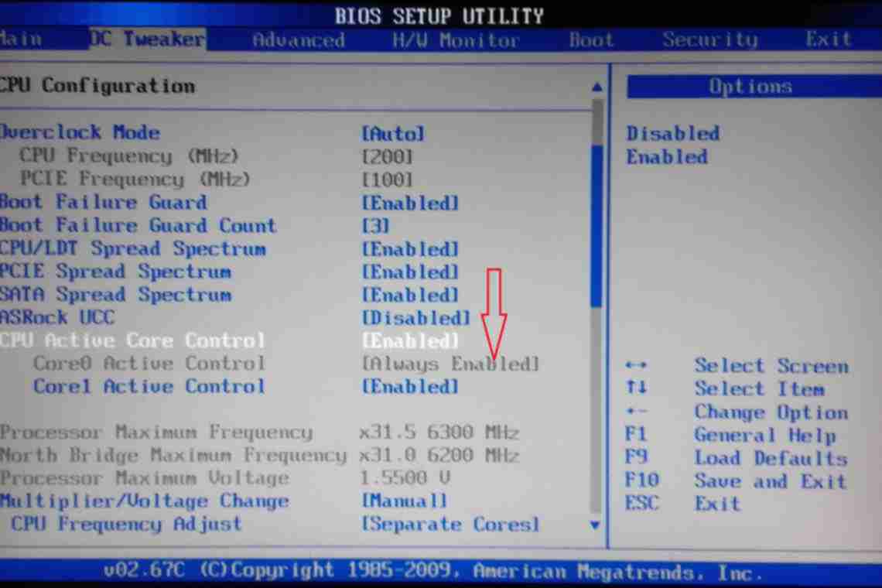This screenshot has width=882, height=588.
Task: Click the scroll up arrow of the settings list
Action: coord(597,87)
